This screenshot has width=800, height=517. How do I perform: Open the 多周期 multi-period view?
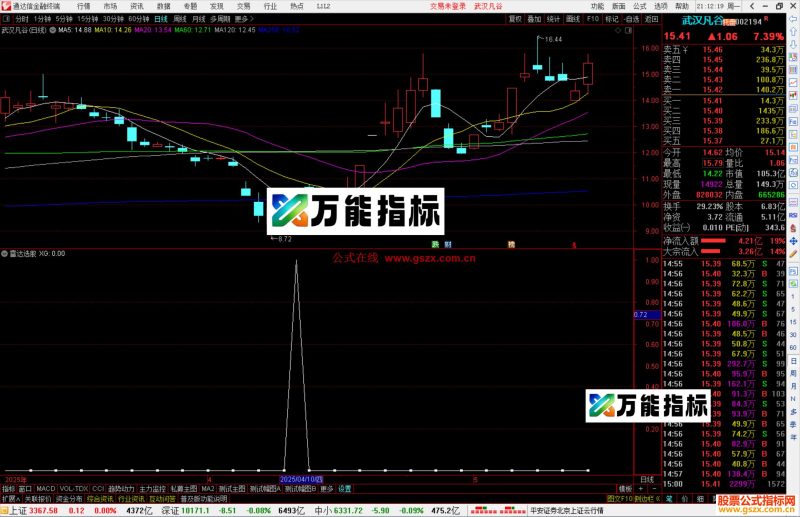[x=220, y=19]
